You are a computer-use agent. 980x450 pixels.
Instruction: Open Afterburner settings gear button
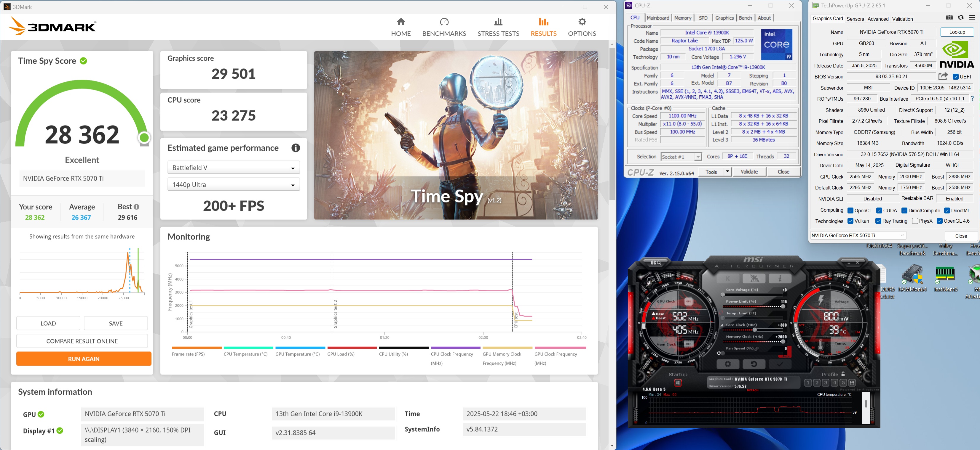coord(727,364)
